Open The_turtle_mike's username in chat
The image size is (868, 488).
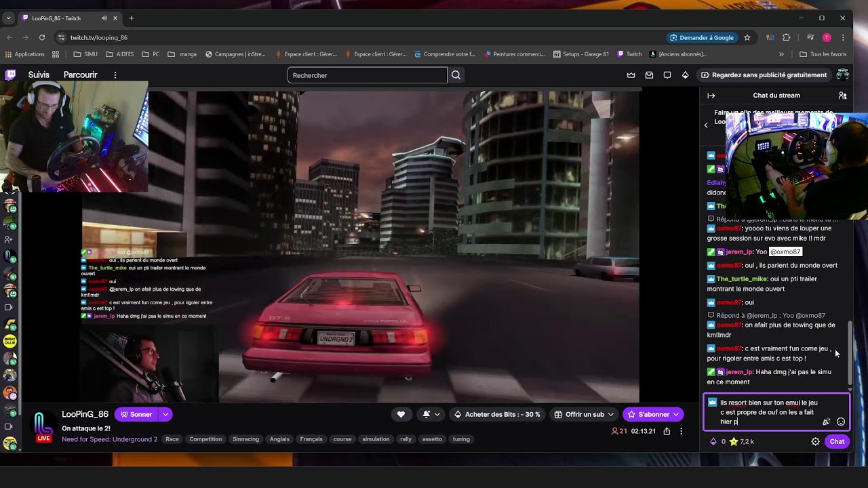pyautogui.click(x=742, y=279)
